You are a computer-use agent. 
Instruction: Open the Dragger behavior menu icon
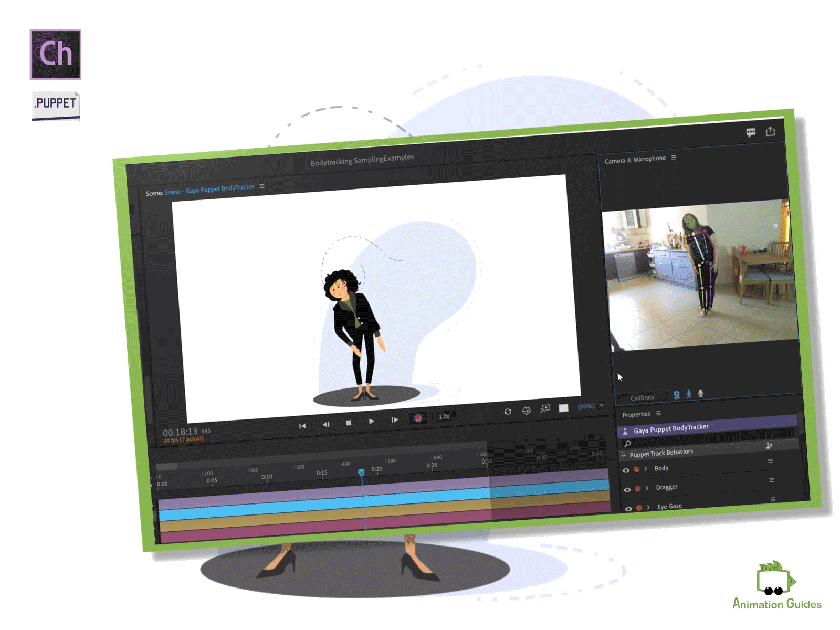(x=771, y=480)
